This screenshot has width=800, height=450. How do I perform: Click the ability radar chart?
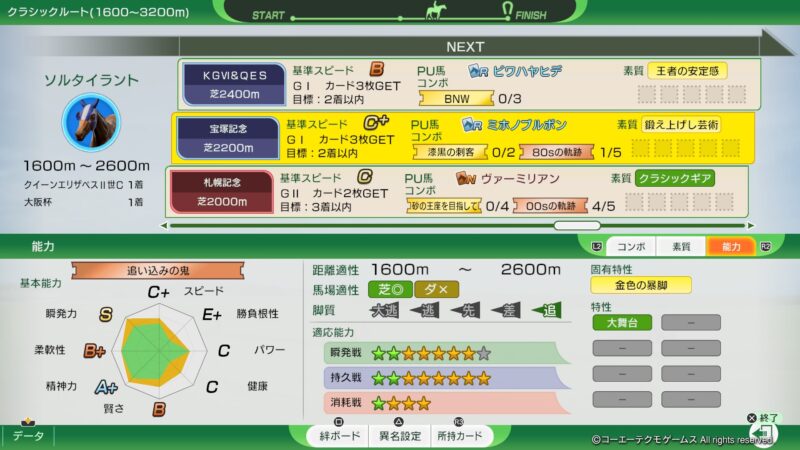click(160, 351)
